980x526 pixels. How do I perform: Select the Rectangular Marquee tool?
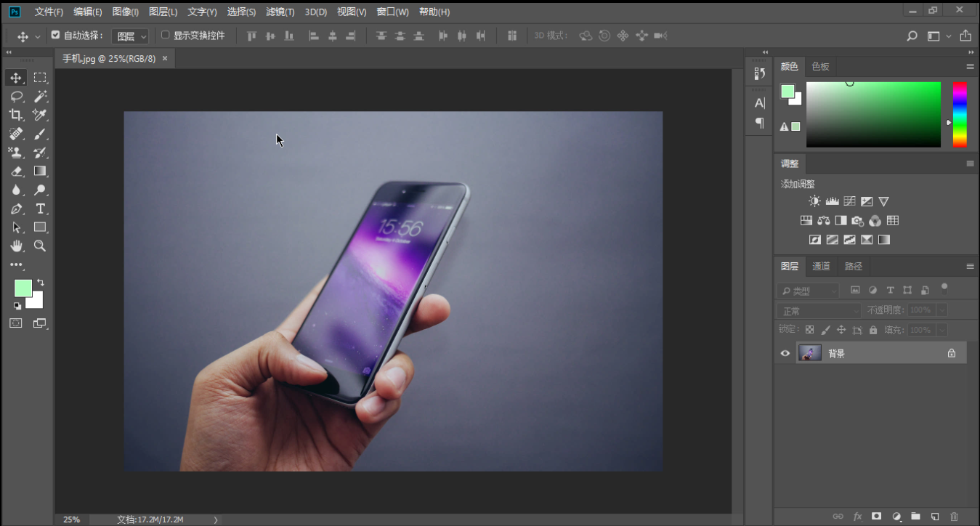40,78
